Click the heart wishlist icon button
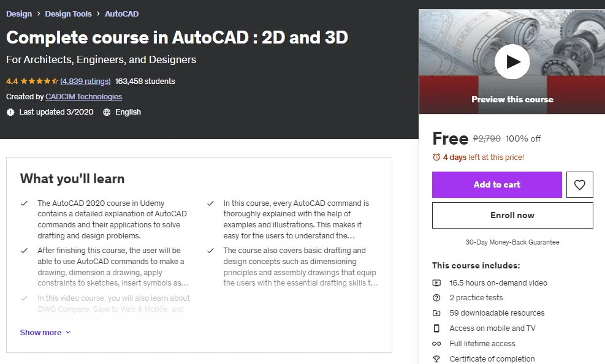Image resolution: width=605 pixels, height=364 pixels. click(579, 184)
